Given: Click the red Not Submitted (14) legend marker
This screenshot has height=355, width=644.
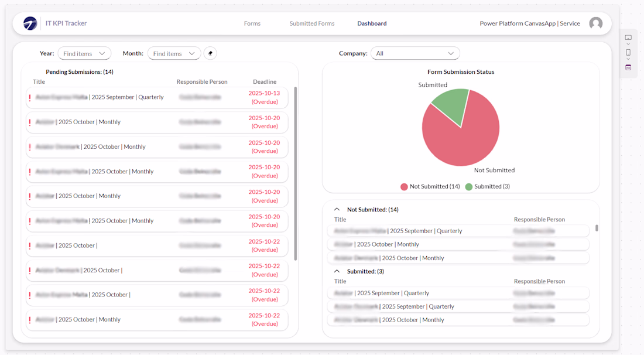Looking at the screenshot, I should pos(404,186).
